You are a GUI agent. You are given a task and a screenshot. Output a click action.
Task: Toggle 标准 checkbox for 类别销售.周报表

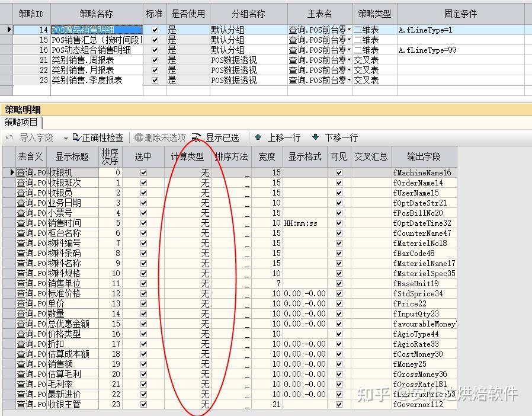click(x=155, y=60)
